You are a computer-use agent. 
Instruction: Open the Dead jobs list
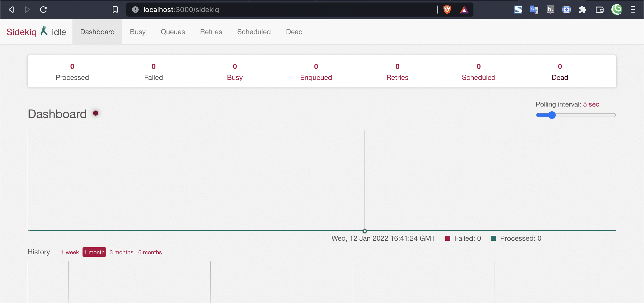coord(294,32)
